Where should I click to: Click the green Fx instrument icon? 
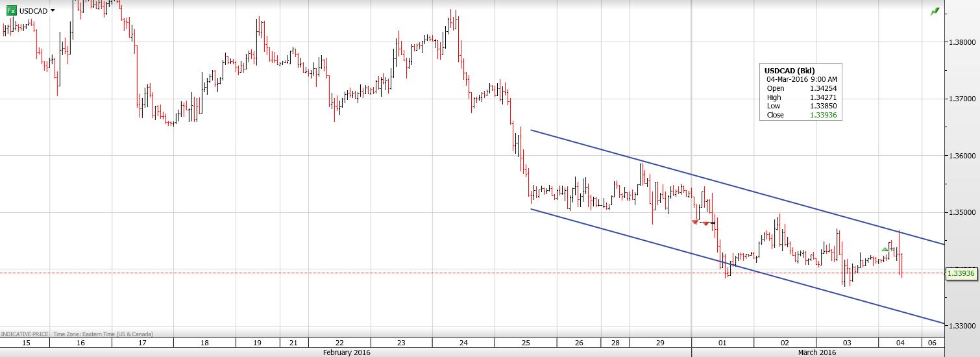[x=12, y=10]
